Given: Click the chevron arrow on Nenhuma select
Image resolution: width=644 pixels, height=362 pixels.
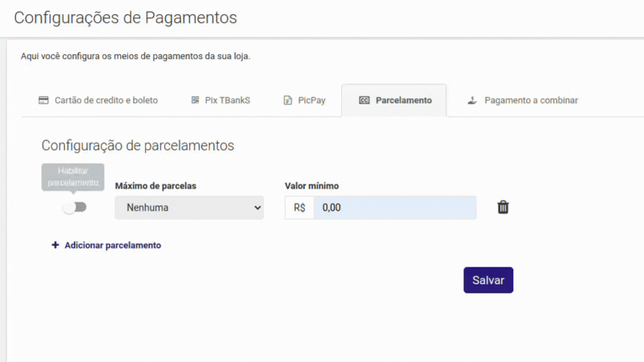Looking at the screenshot, I should [258, 208].
